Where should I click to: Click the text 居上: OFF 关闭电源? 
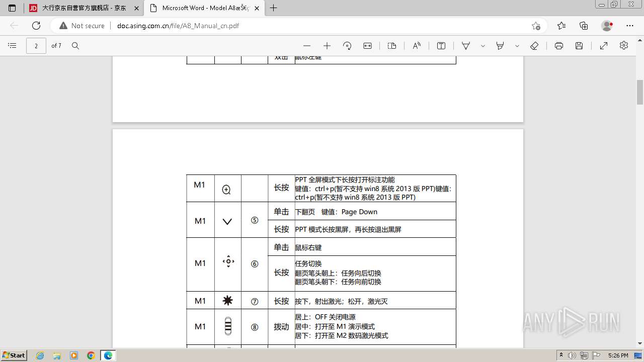point(325,317)
